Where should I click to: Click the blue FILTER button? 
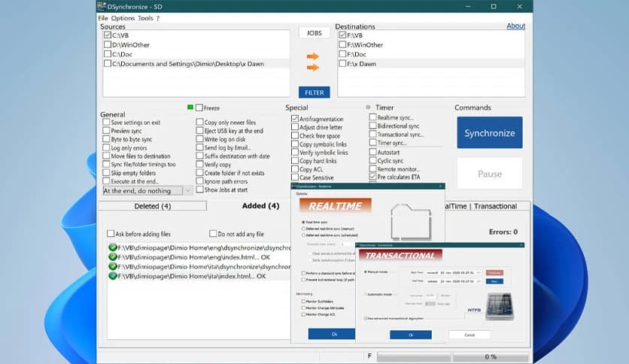tap(314, 93)
